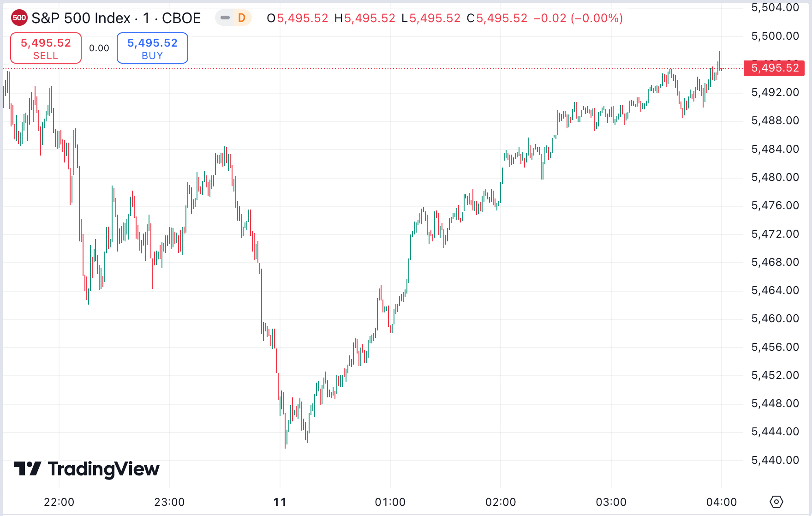
Task: Click the 0.00 spread value
Action: (99, 48)
